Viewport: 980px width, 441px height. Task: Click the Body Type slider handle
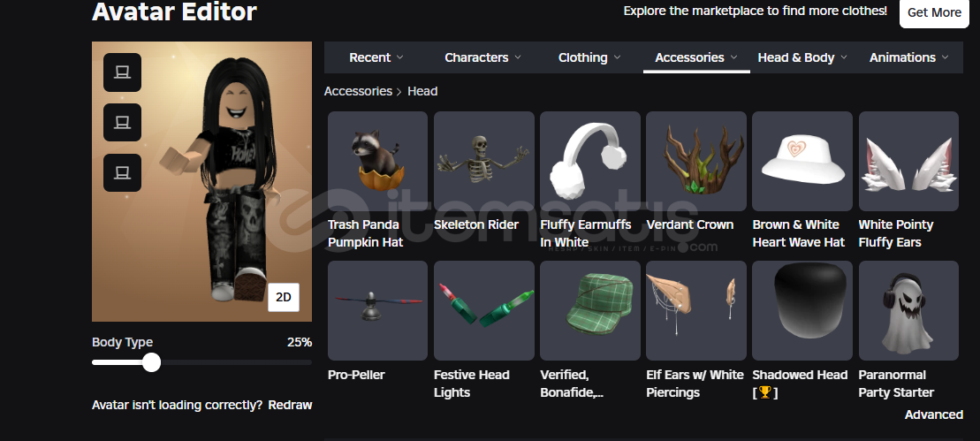[151, 362]
